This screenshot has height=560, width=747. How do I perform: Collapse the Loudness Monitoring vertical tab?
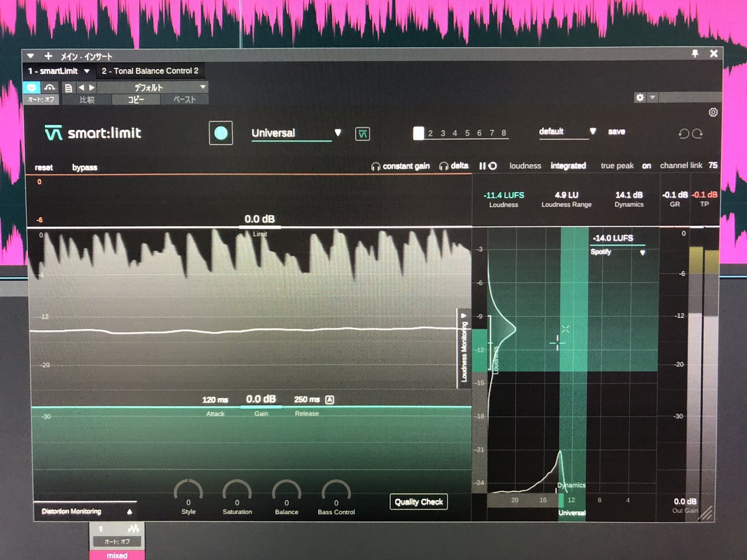tap(464, 348)
